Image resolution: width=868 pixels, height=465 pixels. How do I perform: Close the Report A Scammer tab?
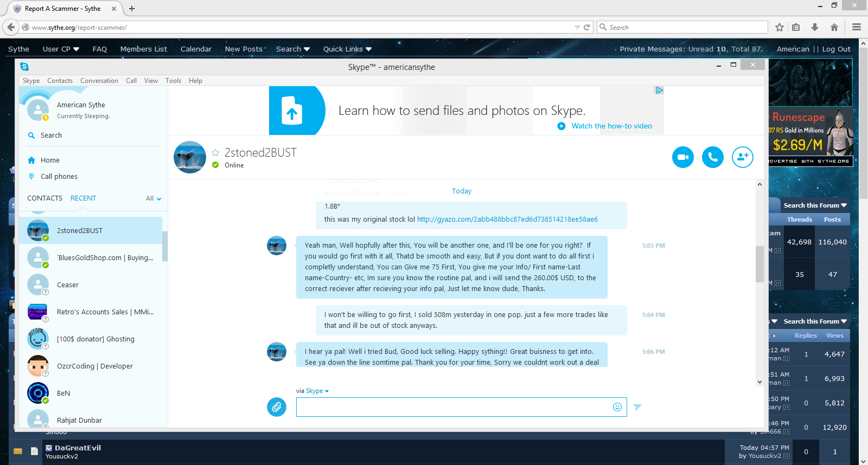pyautogui.click(x=114, y=9)
